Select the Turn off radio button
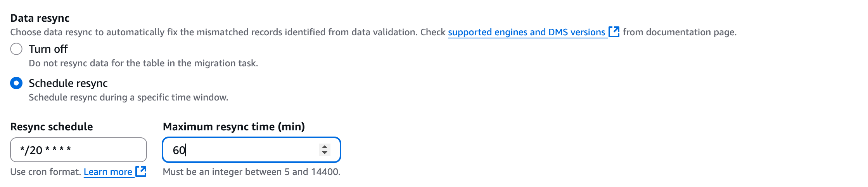Viewport: 868px width, 187px height. [16, 49]
